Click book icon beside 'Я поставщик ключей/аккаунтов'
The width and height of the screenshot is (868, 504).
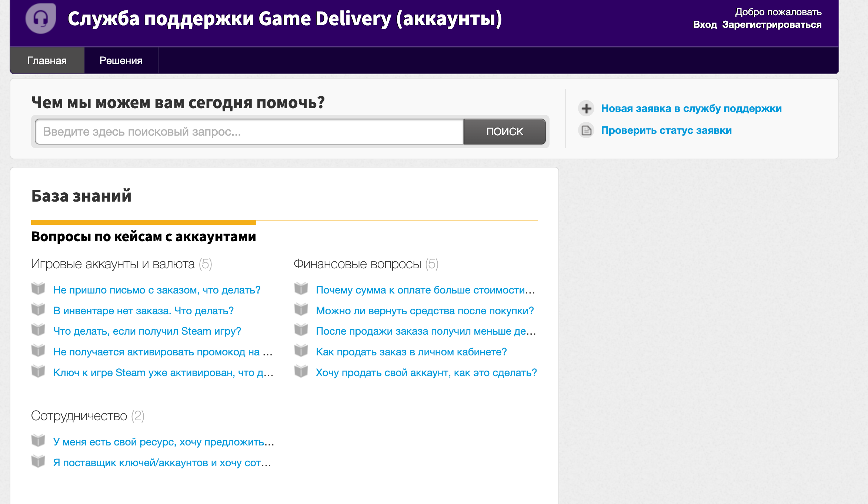click(38, 461)
